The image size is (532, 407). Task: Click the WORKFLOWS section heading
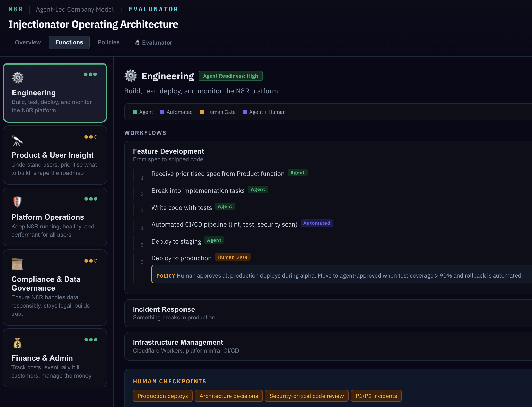click(x=145, y=133)
